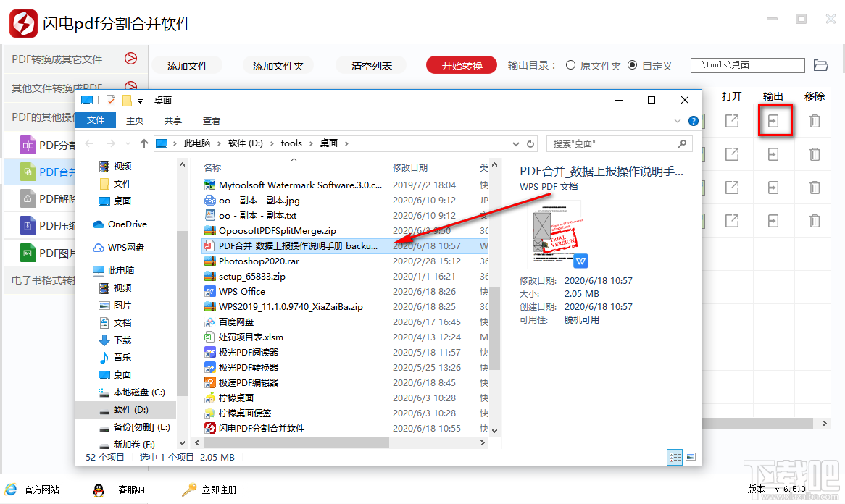
Task: Remove first row with trash icon
Action: coord(815,121)
